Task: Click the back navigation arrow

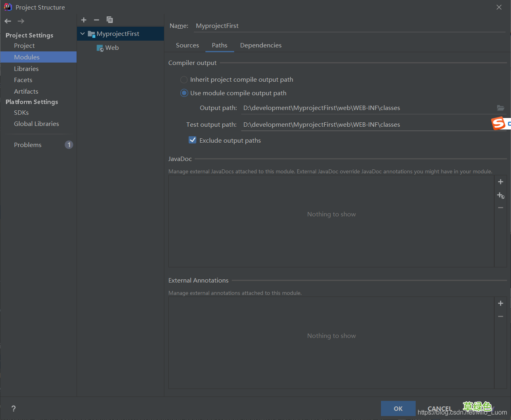Action: pyautogui.click(x=8, y=21)
